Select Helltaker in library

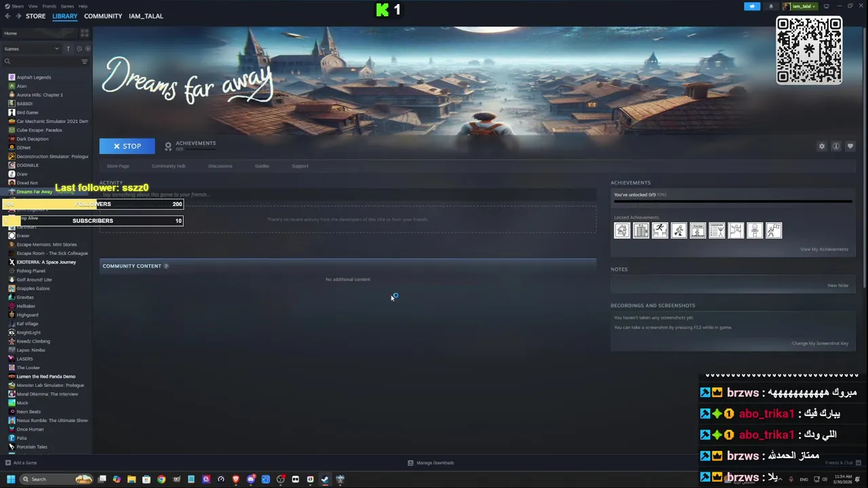click(x=26, y=306)
